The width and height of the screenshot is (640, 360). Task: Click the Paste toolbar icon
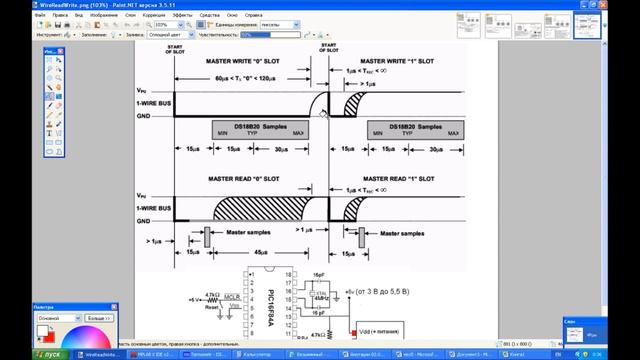(97, 25)
